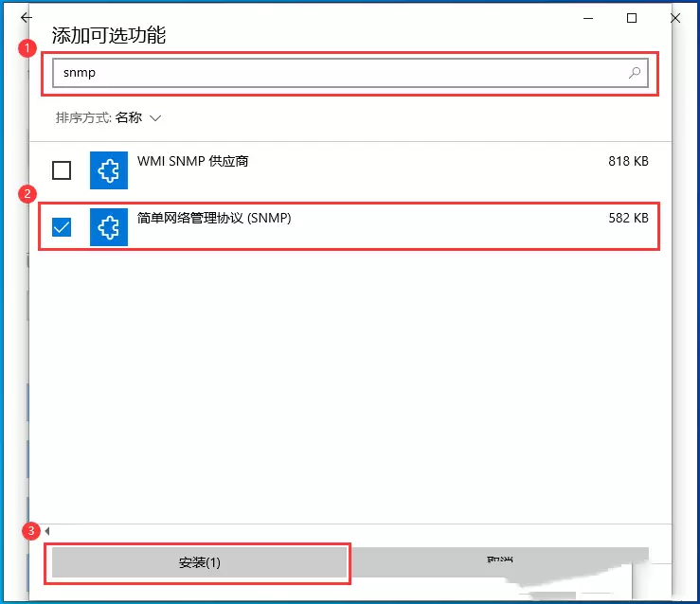Image resolution: width=700 pixels, height=604 pixels.
Task: Click the 简单网络管理协议 (SNMP) puzzle icon
Action: click(109, 227)
